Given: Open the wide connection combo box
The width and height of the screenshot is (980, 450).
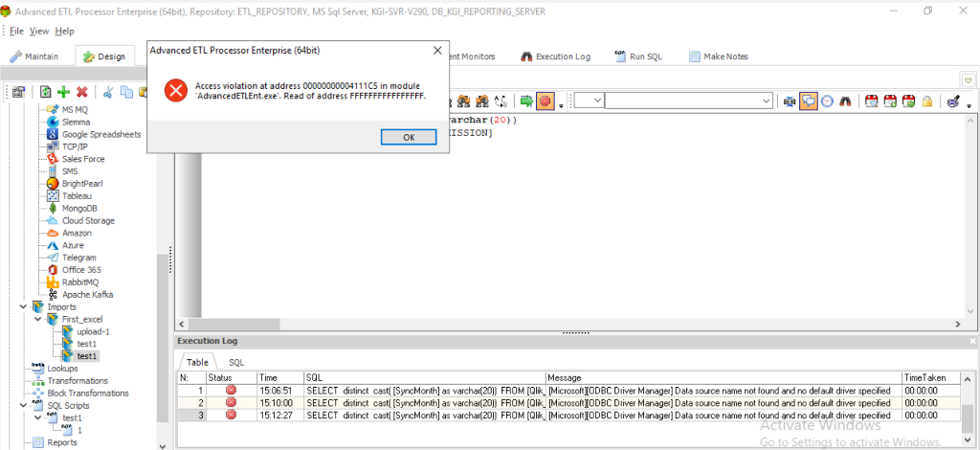Looking at the screenshot, I should (x=689, y=101).
